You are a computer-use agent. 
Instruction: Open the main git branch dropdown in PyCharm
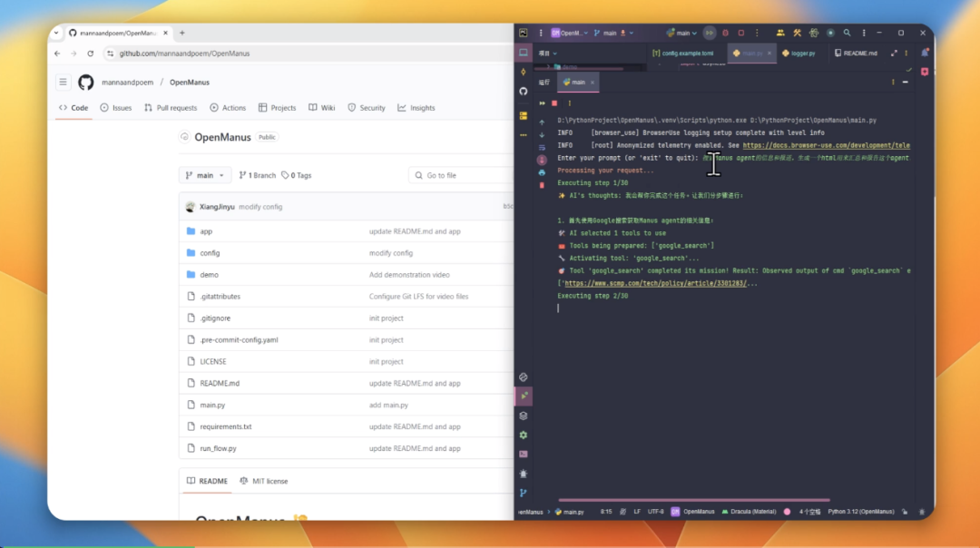pos(613,34)
